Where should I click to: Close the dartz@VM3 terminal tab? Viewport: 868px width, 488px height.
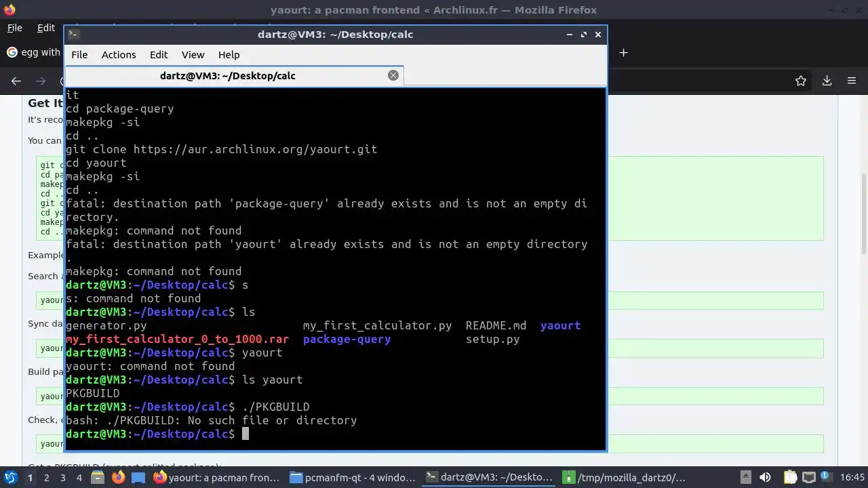click(393, 75)
